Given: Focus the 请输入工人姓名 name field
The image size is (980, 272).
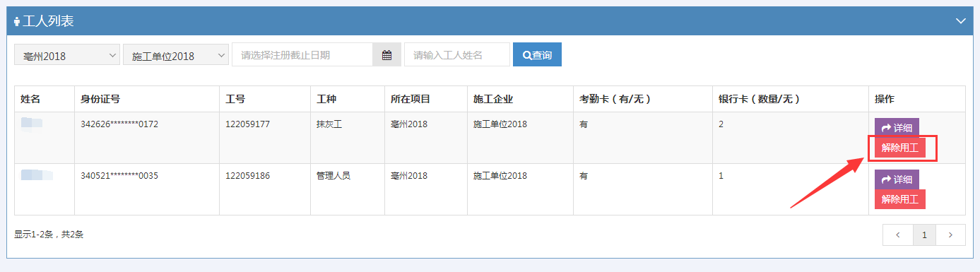Looking at the screenshot, I should 456,55.
